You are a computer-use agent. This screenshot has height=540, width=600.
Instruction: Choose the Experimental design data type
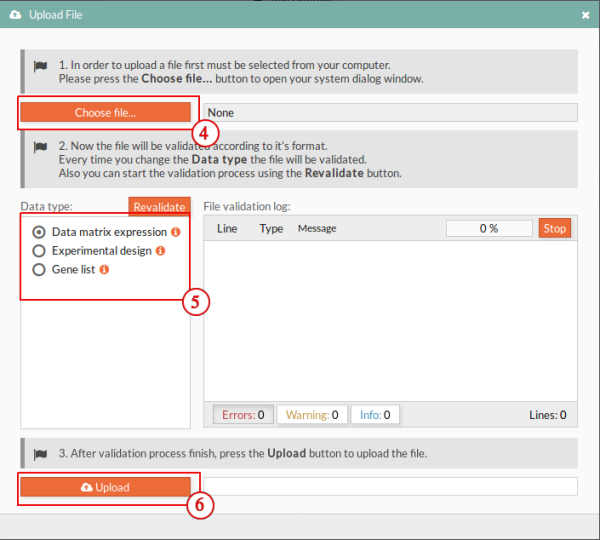(x=40, y=251)
